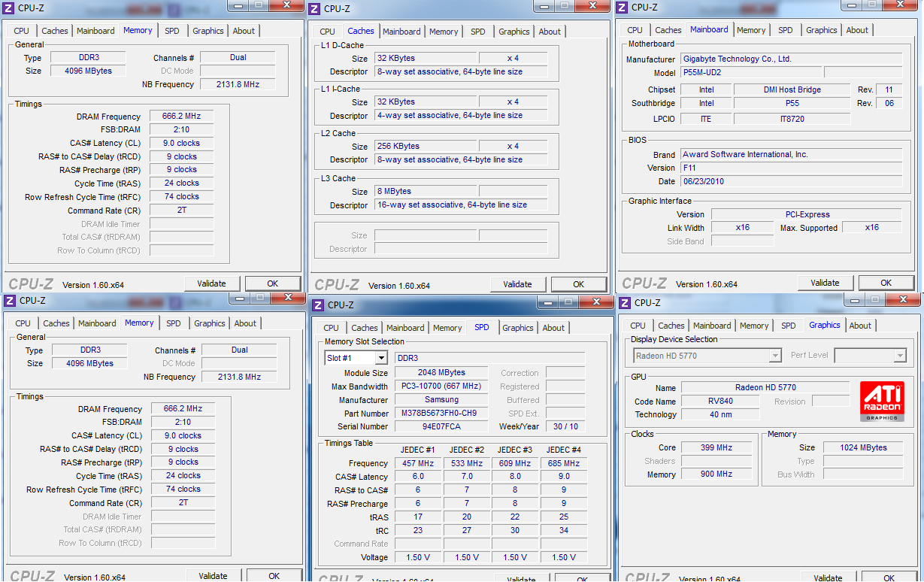Open About tab in the Mainboard window

coord(857,30)
